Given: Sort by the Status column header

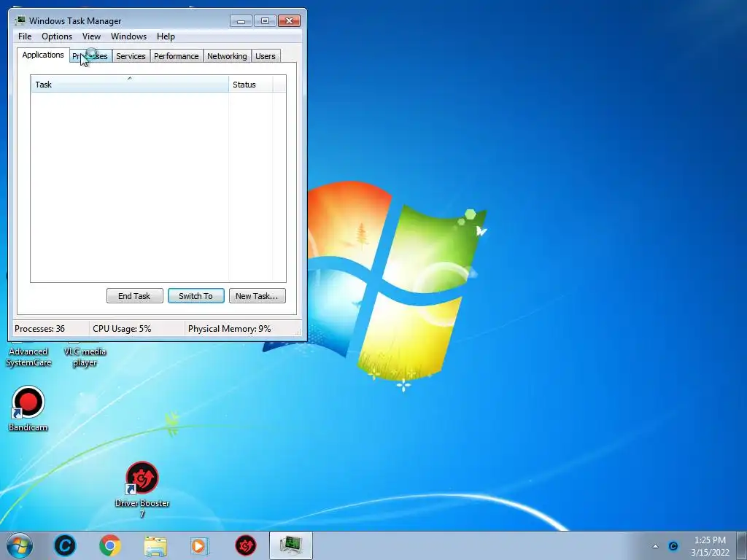Looking at the screenshot, I should point(251,85).
